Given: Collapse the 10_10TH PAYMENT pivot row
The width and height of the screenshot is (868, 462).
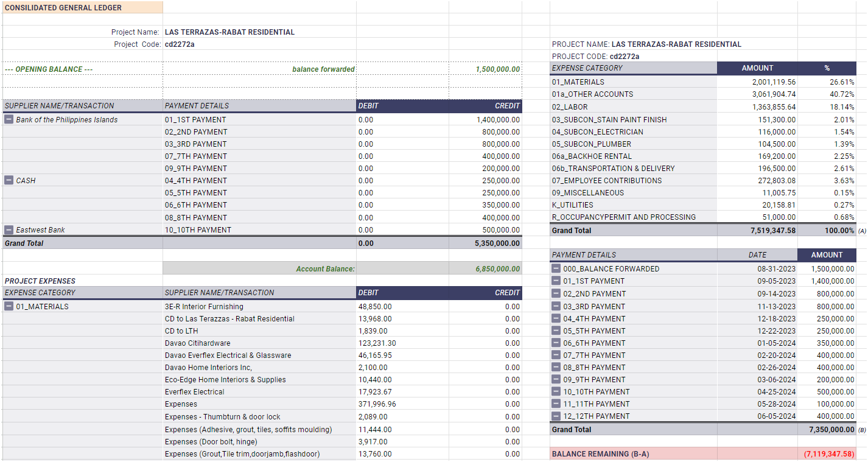Looking at the screenshot, I should click(x=556, y=391).
